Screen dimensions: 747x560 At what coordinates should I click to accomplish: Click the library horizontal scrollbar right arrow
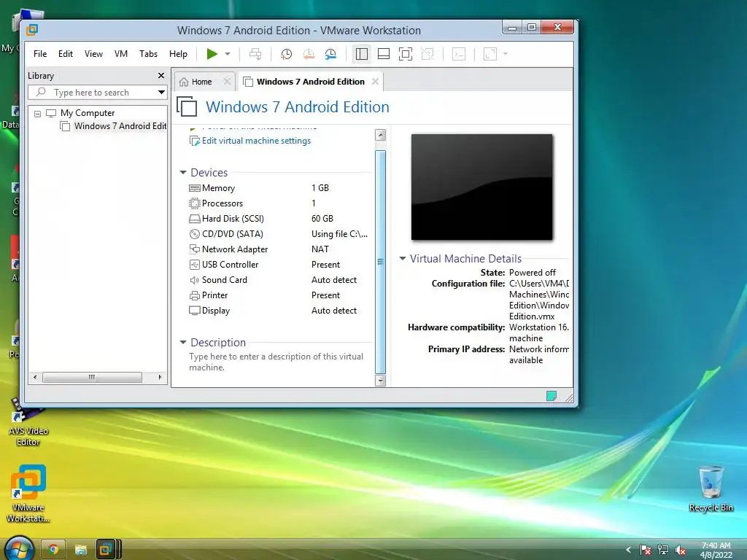coord(160,377)
